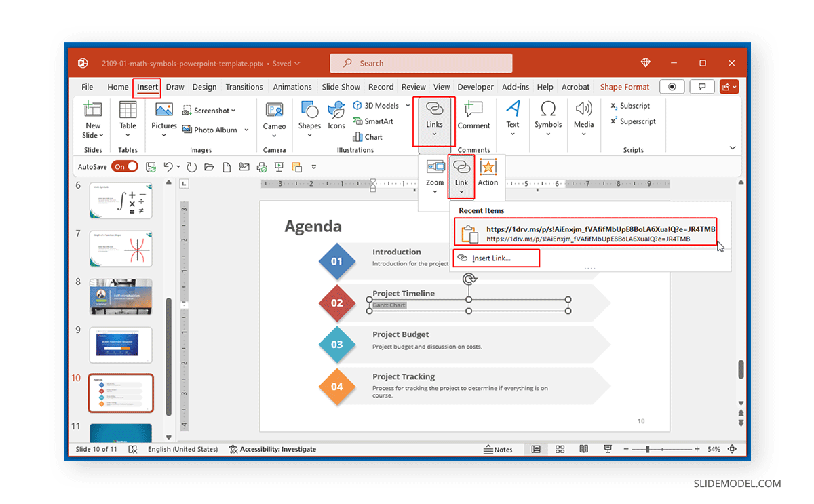Open the Screenshot dropdown arrow
This screenshot has width=814, height=504.
tap(233, 111)
